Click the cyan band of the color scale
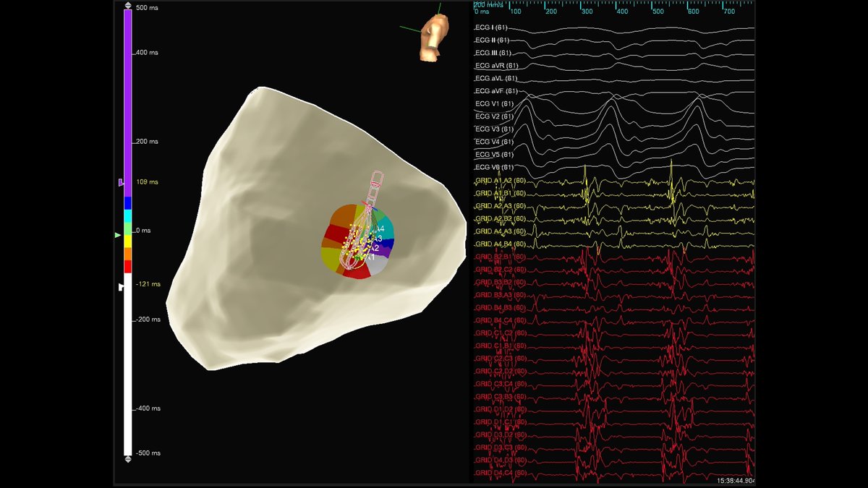Viewport: 868px width, 488px height. 128,216
